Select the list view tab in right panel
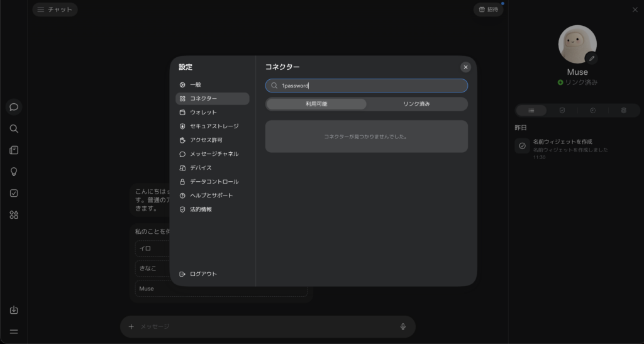This screenshot has height=344, width=644. click(x=531, y=111)
